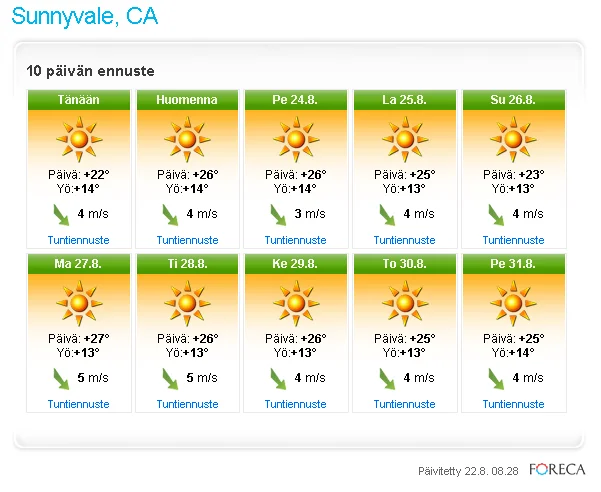Click the Foreca logo
The width and height of the screenshot is (601, 492).
[x=556, y=469]
